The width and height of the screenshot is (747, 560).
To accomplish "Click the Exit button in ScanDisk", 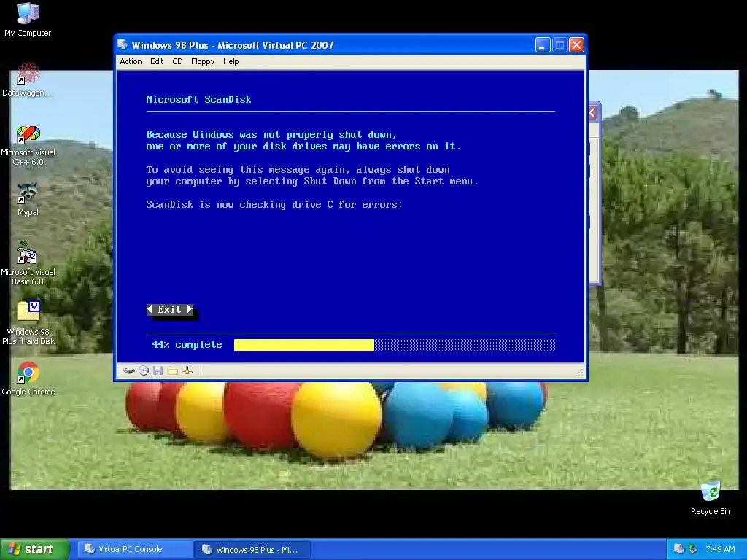I will pos(169,309).
